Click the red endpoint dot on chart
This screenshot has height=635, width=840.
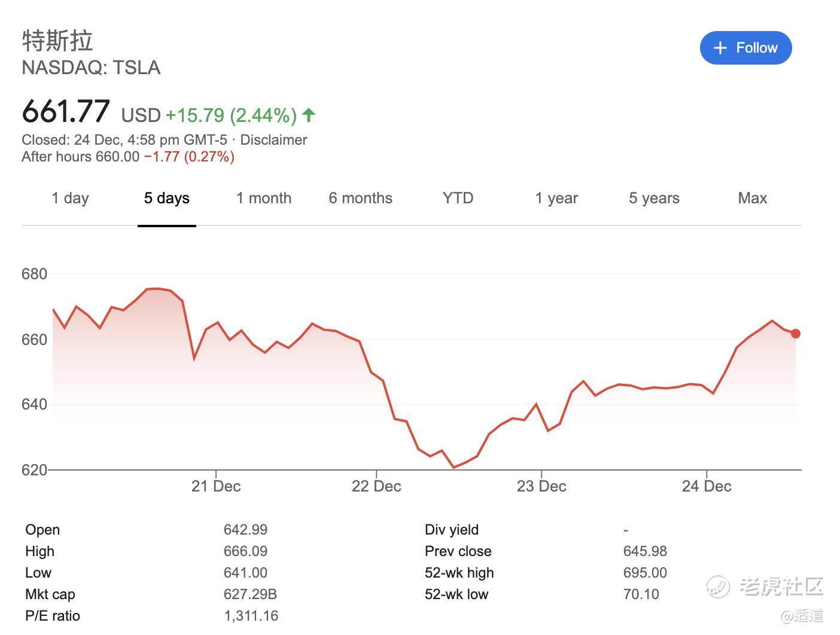795,334
